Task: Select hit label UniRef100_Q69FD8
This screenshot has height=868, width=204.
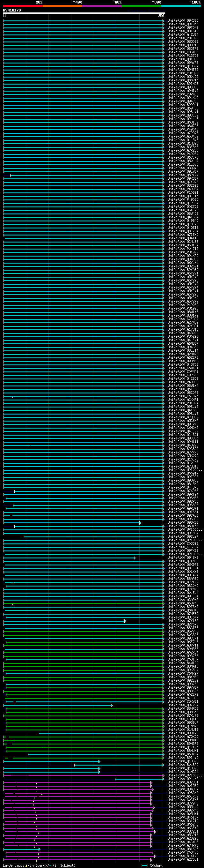Action: (x=183, y=108)
